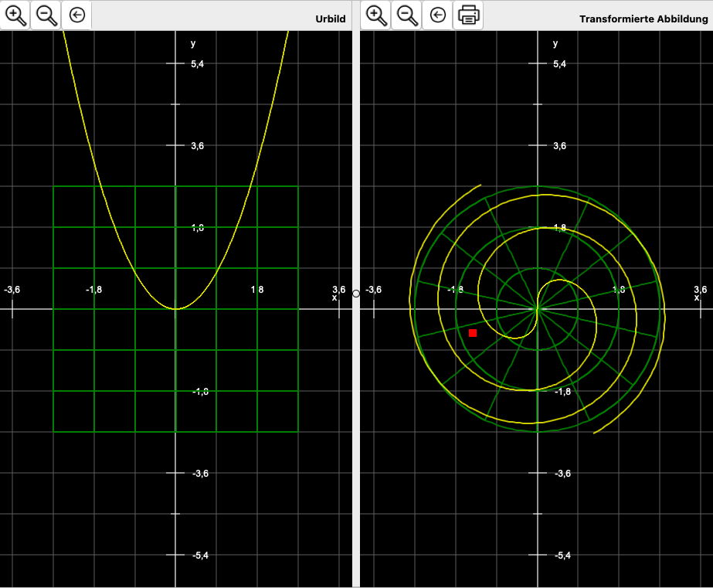713x588 pixels.
Task: Select the red square marker point
Action: pyautogui.click(x=473, y=332)
